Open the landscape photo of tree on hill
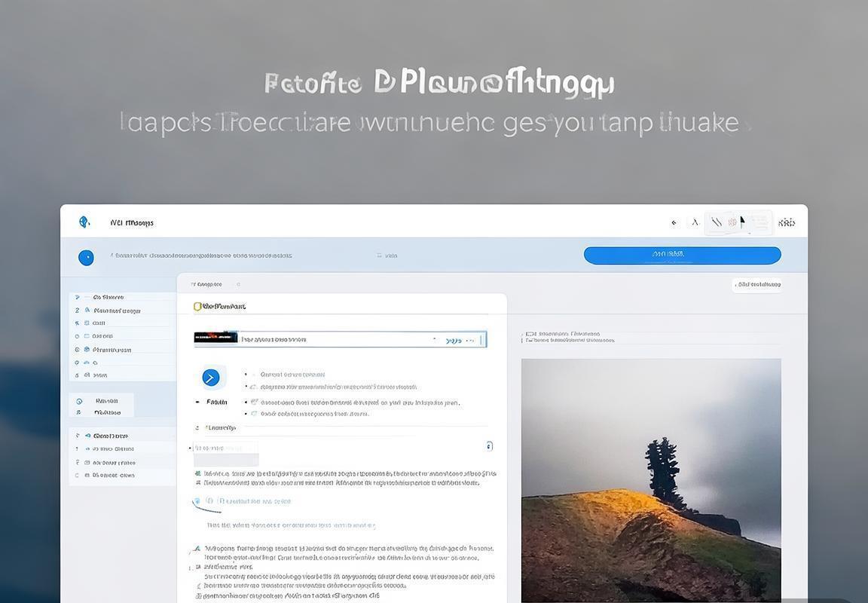The width and height of the screenshot is (868, 603). (651, 480)
